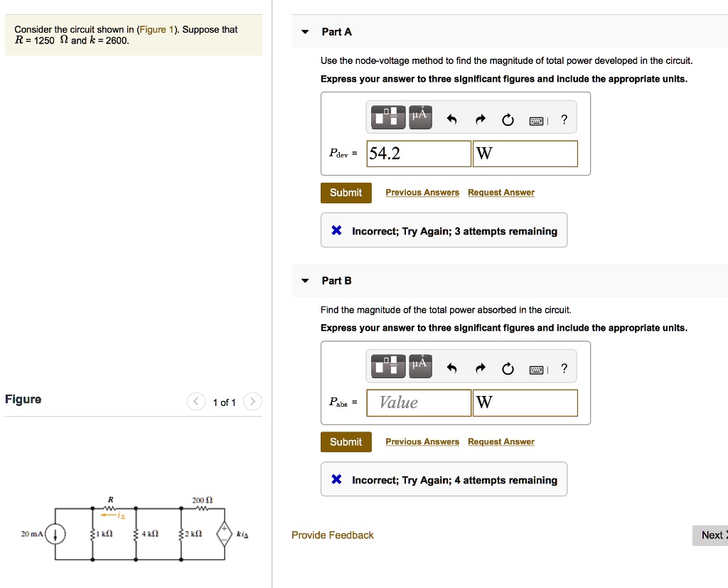
Task: Go to the previous figure arrow
Action: 196,402
